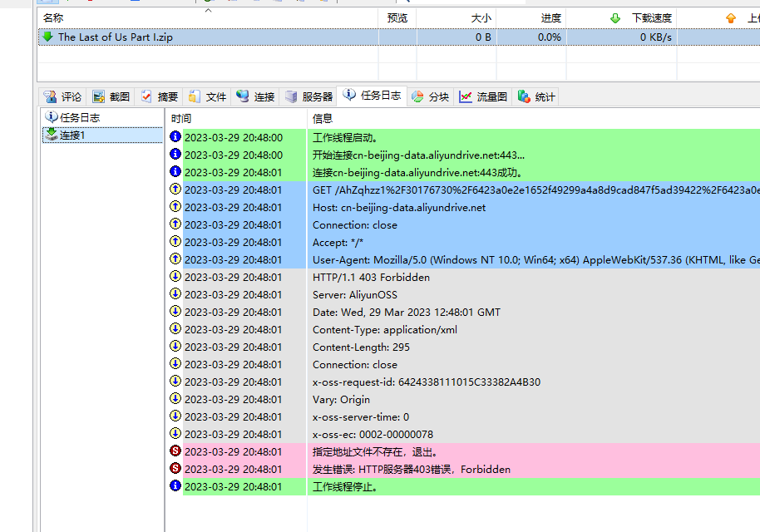The width and height of the screenshot is (760, 532).
Task: Click the upload arrow icon on the Host row
Action: pyautogui.click(x=175, y=206)
